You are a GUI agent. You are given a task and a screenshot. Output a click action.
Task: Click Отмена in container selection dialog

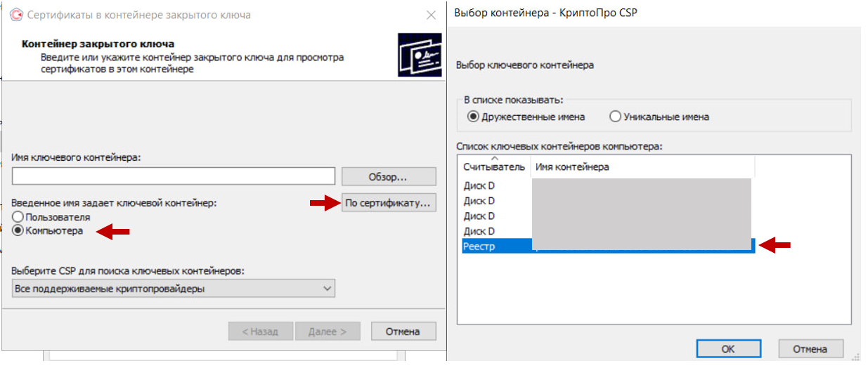(810, 348)
